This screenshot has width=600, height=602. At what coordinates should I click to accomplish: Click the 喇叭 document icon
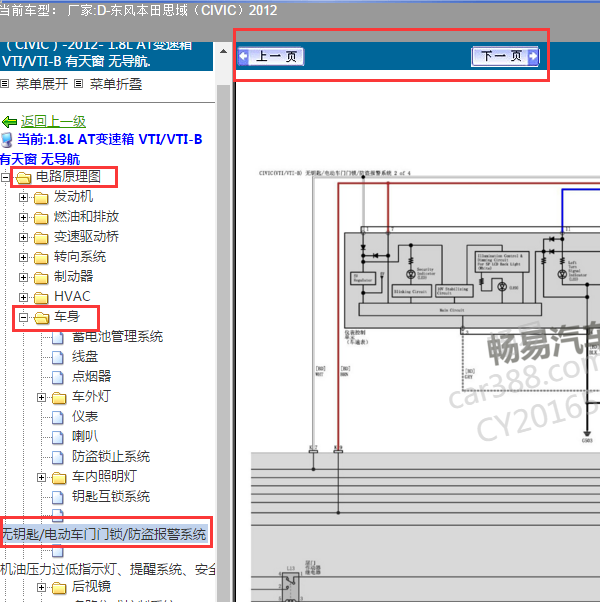coord(58,437)
